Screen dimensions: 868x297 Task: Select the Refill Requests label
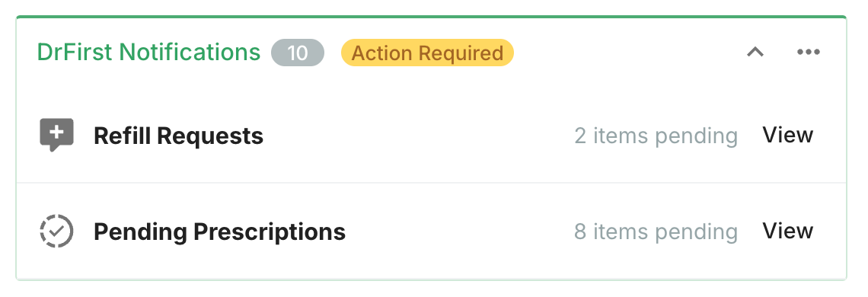click(x=178, y=136)
